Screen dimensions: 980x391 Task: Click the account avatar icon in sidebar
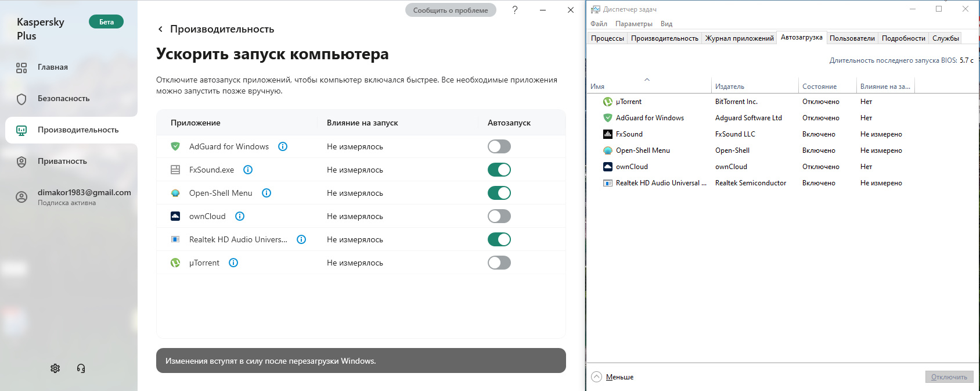point(21,197)
